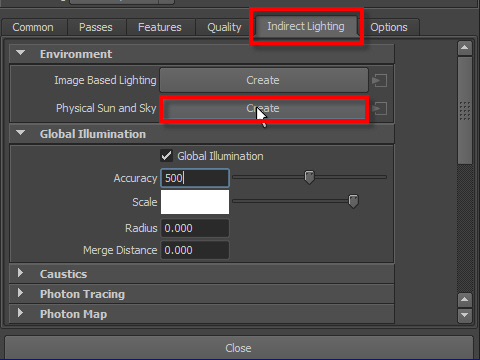
Task: Create Image Based Lighting
Action: [x=264, y=80]
